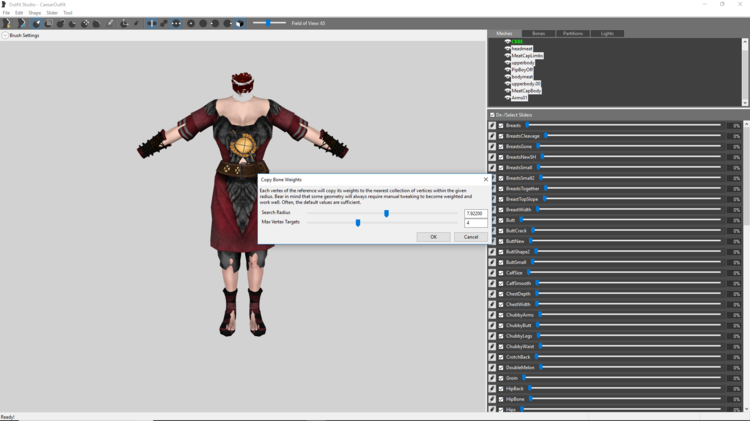
Task: Click the New Project body icon in toolbar
Action: [x=7, y=23]
